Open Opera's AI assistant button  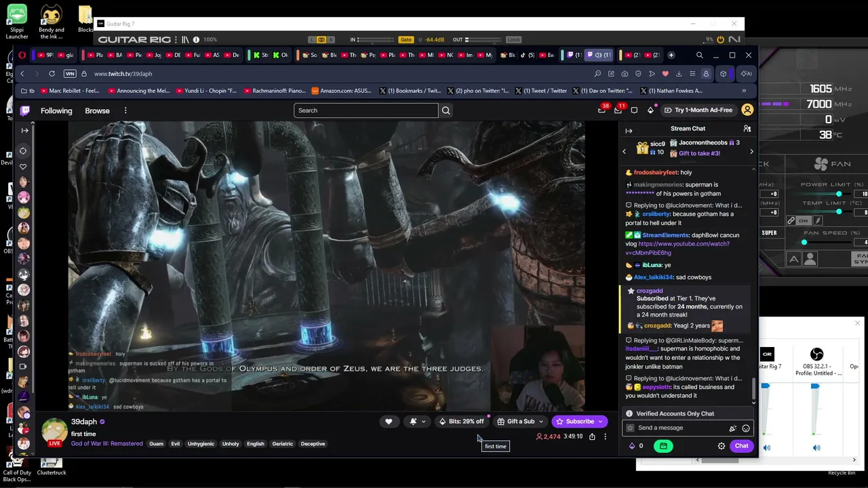pyautogui.click(x=746, y=74)
